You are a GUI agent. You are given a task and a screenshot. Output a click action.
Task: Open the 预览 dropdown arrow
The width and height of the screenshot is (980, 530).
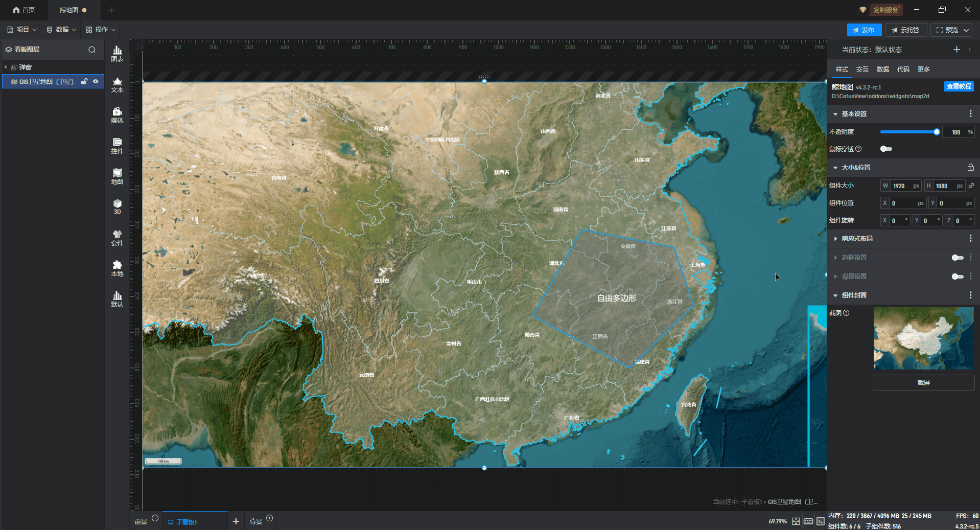[x=966, y=30]
